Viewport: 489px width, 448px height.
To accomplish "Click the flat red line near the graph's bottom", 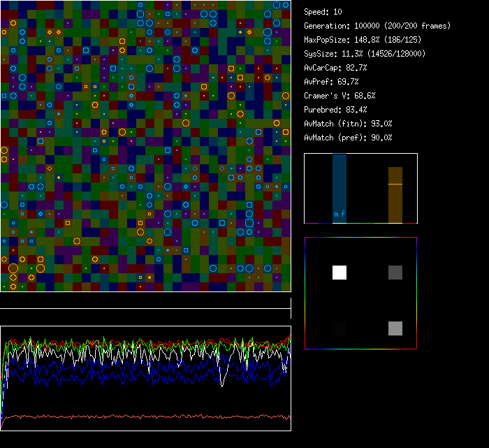I will click(x=145, y=417).
